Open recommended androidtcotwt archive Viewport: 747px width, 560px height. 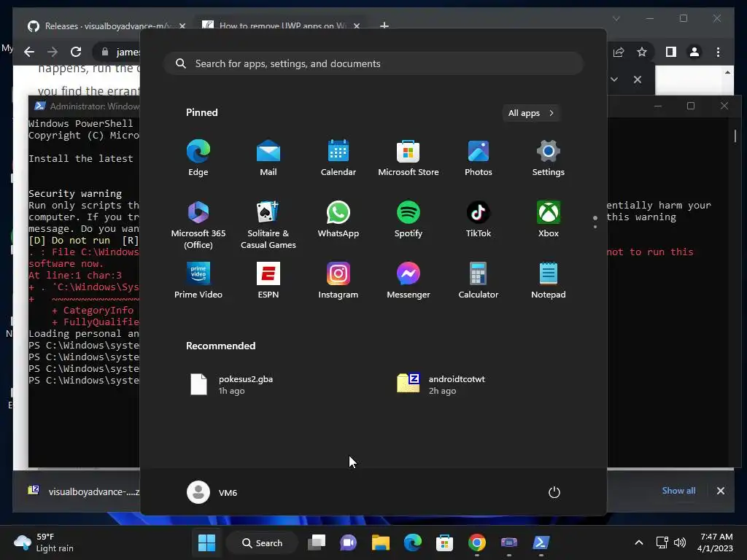(441, 385)
